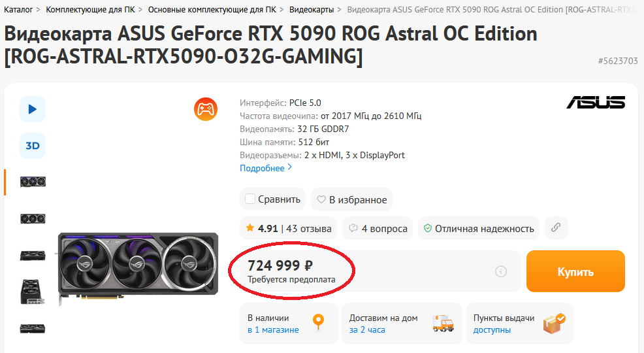644x353 pixels.
Task: Open price info circle icon
Action: 501,271
